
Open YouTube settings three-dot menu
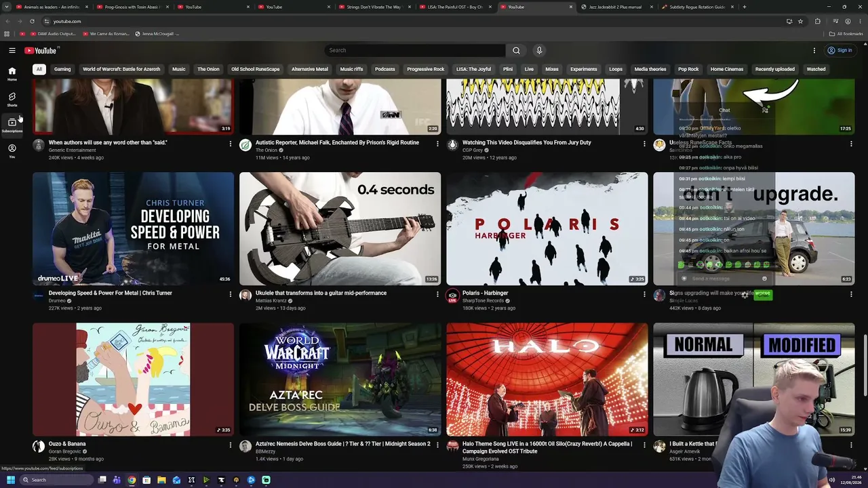(x=814, y=50)
